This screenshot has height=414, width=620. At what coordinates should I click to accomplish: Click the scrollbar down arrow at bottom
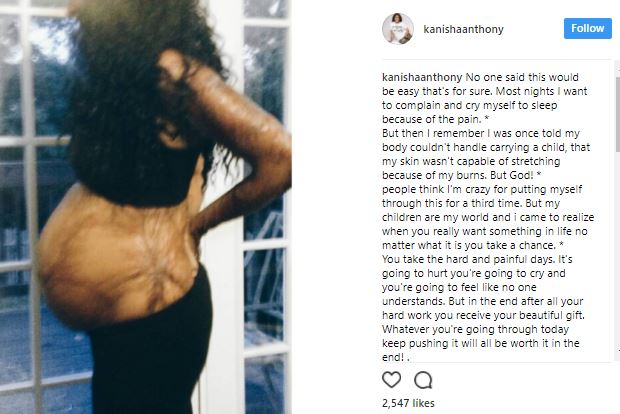click(x=617, y=351)
